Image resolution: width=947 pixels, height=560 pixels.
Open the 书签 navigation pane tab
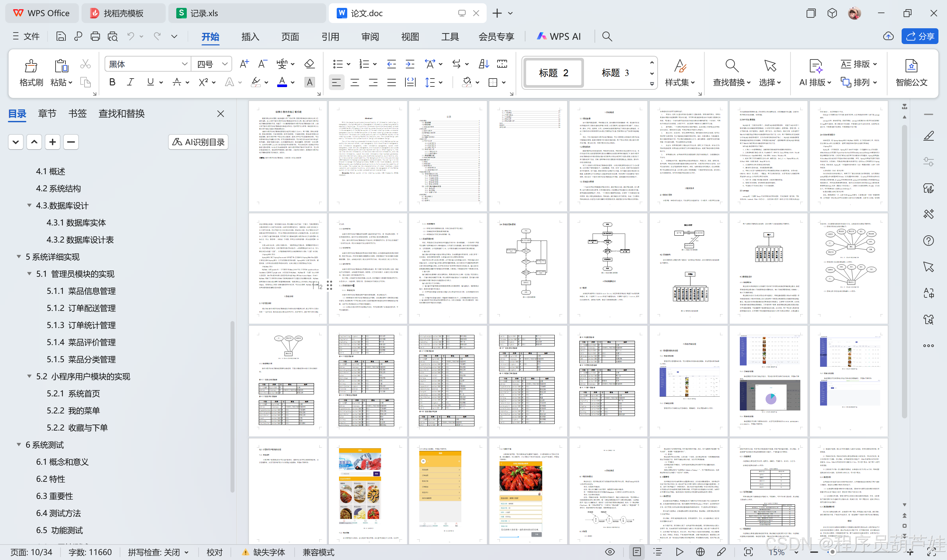pos(77,114)
